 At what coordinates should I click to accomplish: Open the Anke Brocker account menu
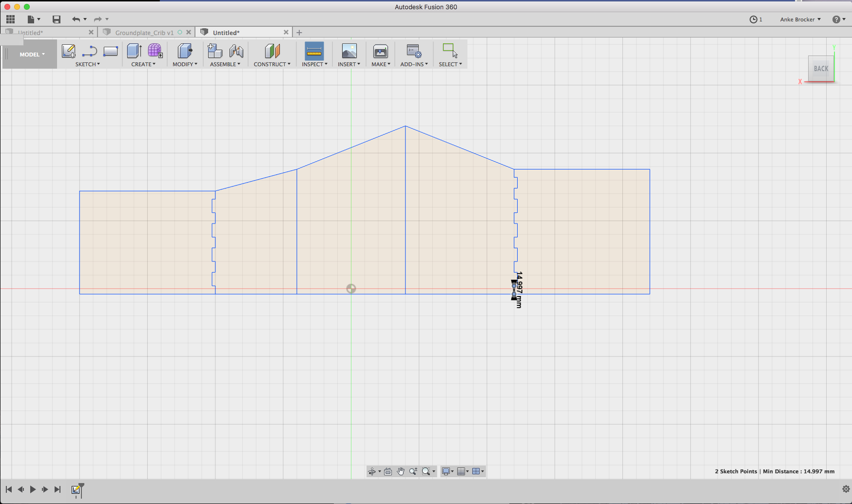[x=800, y=19]
